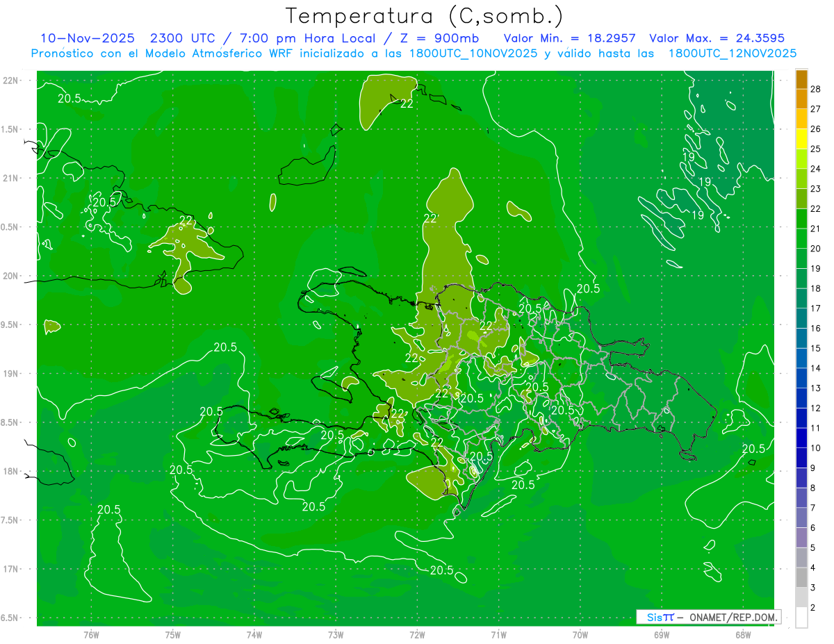Pick the blue legend swatch between 13 and 14
Image resolution: width=834 pixels, height=644 pixels.
[x=801, y=378]
